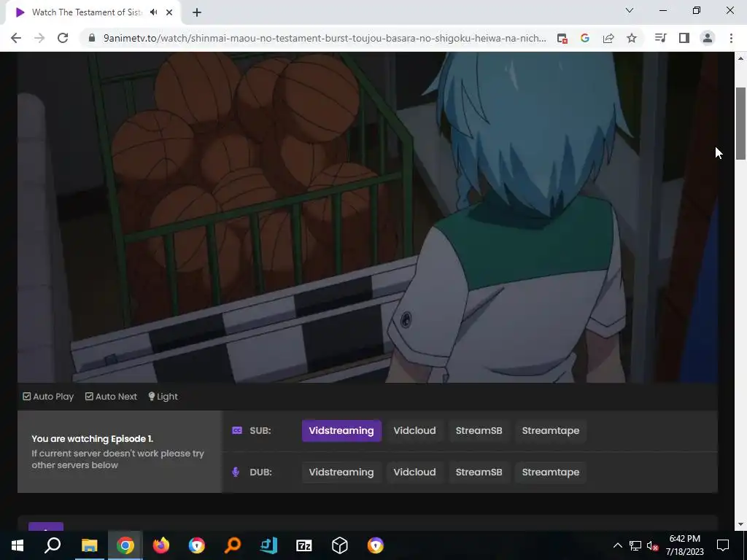Click page vertical scrollbar thumb
Image resolution: width=747 pixels, height=560 pixels.
[740, 124]
